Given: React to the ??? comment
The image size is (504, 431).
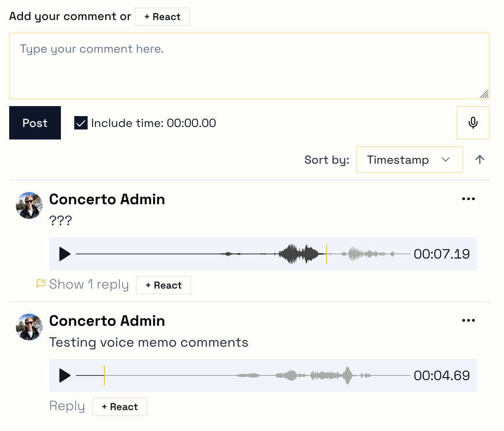Looking at the screenshot, I should click(x=164, y=285).
